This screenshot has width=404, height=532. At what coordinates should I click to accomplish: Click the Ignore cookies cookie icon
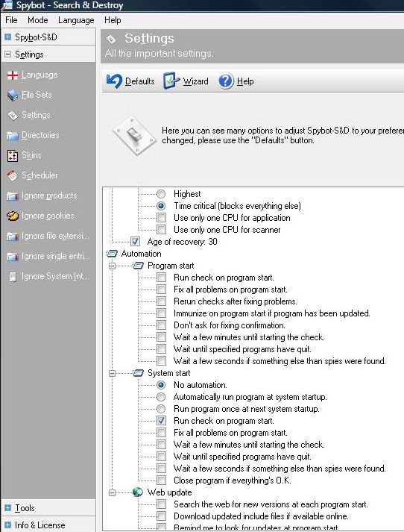pyautogui.click(x=13, y=216)
